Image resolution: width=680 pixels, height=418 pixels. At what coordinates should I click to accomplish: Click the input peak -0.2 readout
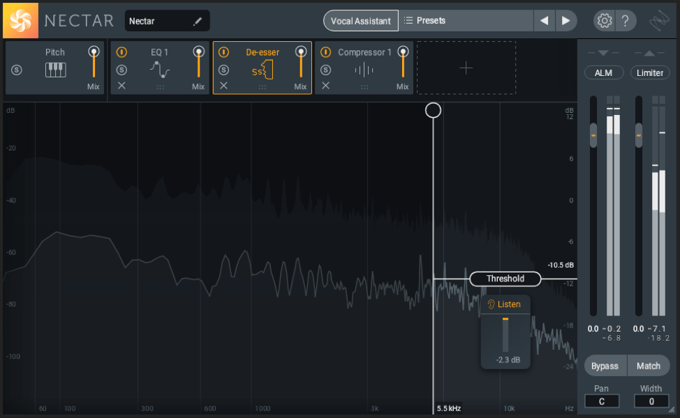pos(612,329)
